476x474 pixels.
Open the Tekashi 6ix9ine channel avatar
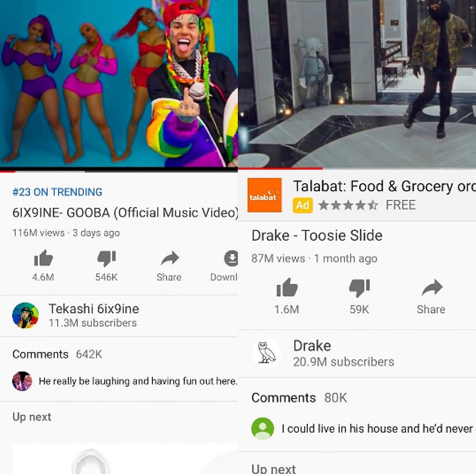(25, 315)
